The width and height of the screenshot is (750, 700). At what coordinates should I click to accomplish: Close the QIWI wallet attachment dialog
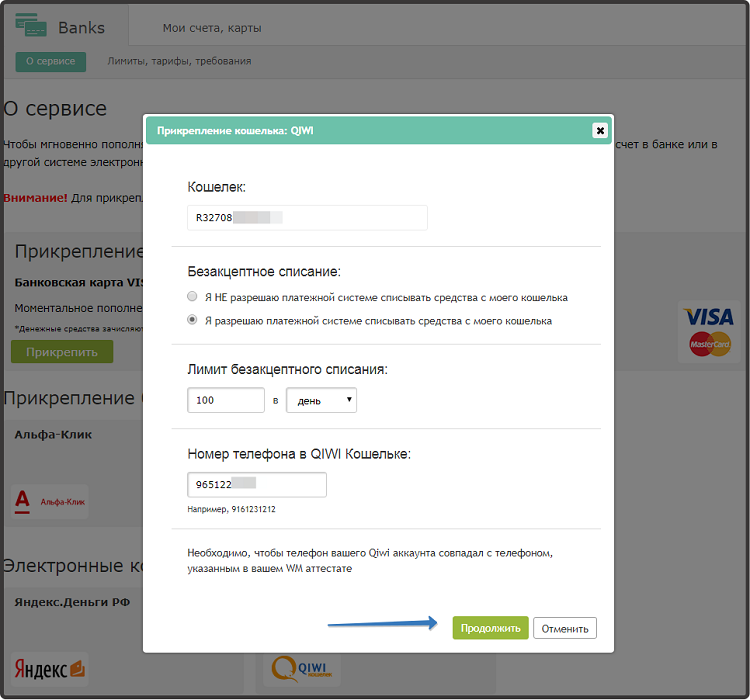pyautogui.click(x=600, y=130)
